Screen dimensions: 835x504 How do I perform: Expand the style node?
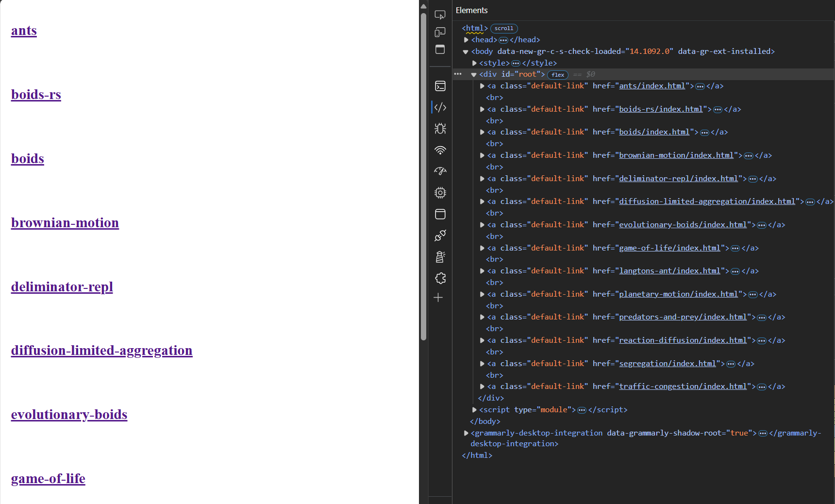[x=474, y=63]
